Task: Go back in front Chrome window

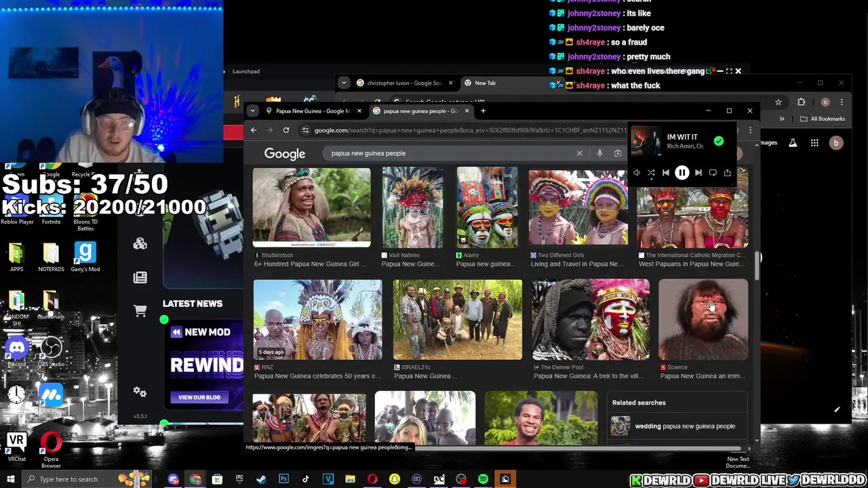Action: tap(254, 130)
